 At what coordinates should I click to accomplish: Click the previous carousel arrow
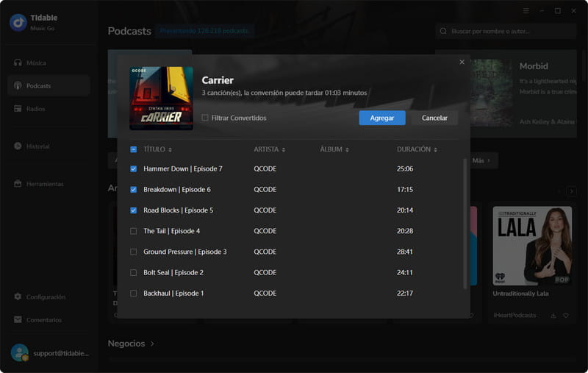(x=559, y=191)
